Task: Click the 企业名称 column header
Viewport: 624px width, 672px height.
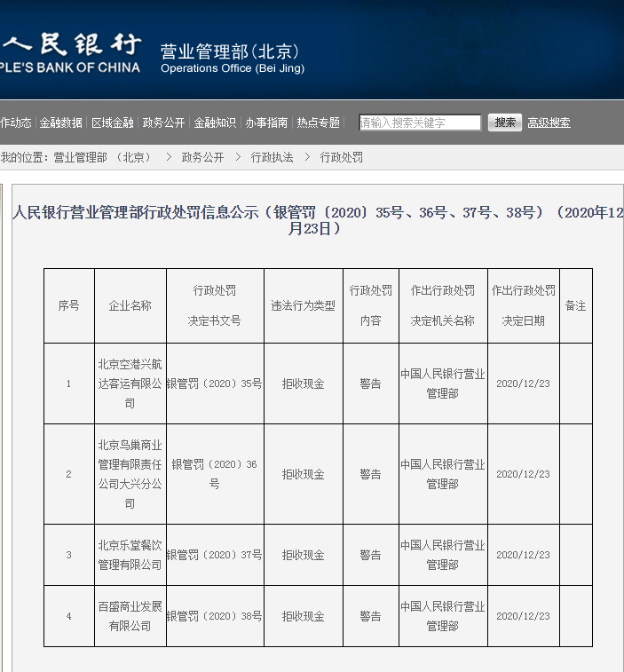Action: (x=130, y=305)
